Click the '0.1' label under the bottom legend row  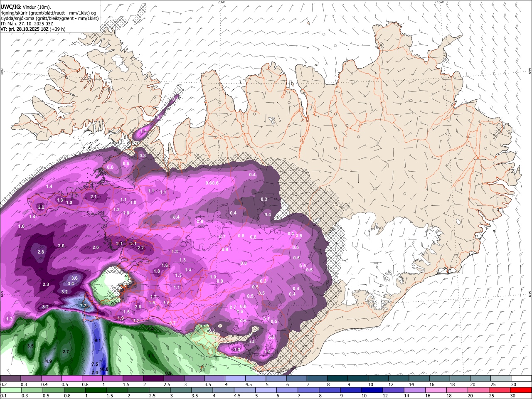(4, 396)
